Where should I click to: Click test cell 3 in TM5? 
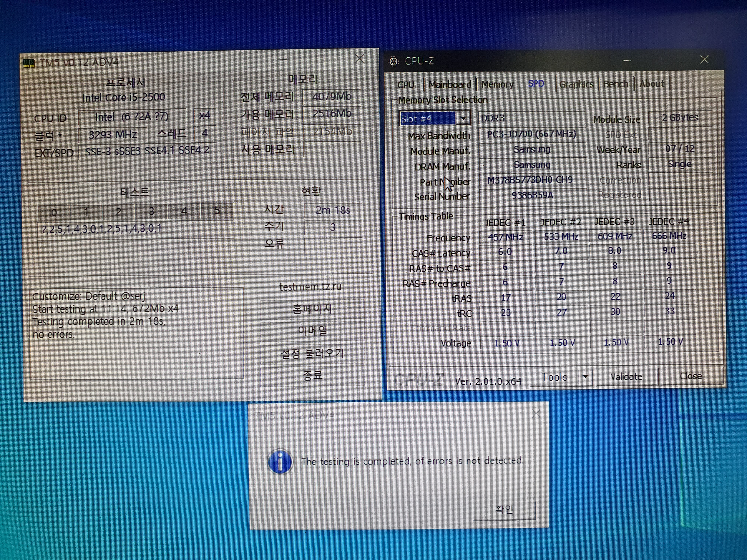[151, 211]
